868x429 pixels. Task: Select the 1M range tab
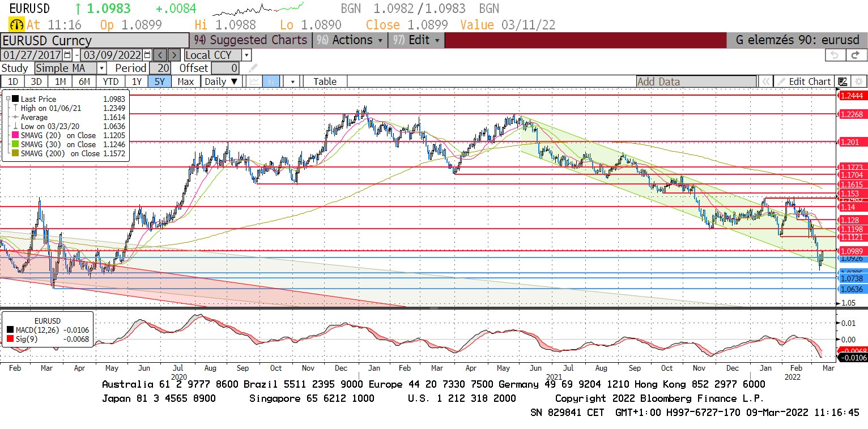61,81
